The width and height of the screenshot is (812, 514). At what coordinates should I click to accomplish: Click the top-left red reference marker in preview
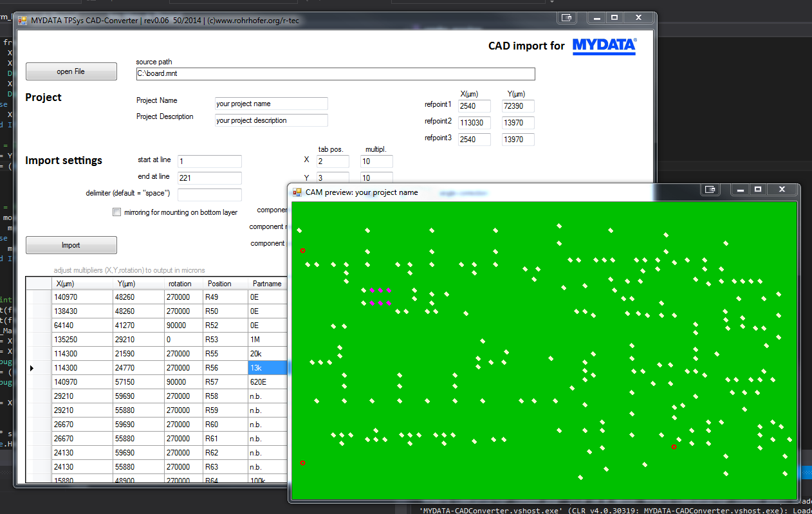[303, 250]
